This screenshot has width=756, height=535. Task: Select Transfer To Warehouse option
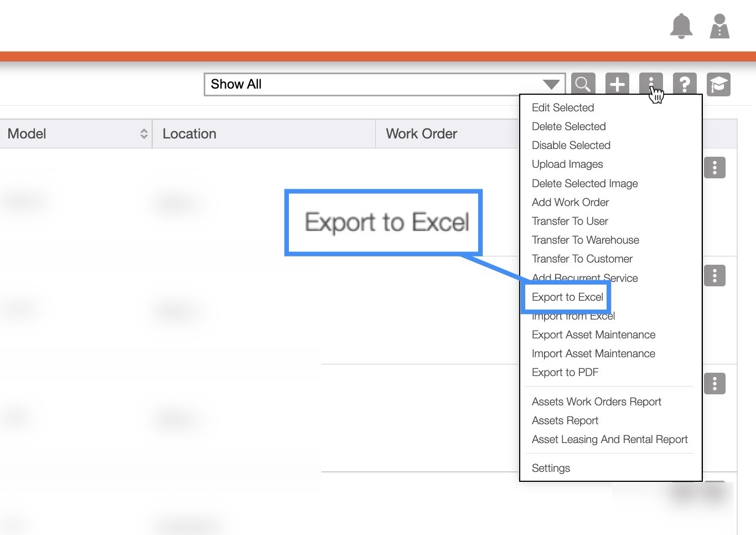tap(585, 240)
